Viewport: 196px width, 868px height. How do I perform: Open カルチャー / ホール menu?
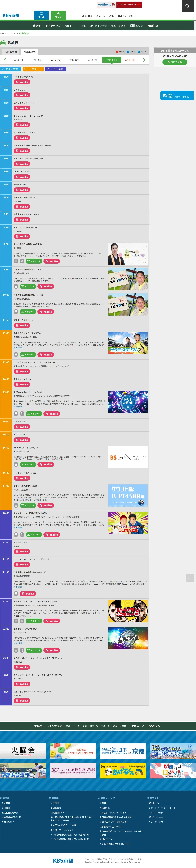(127, 16)
